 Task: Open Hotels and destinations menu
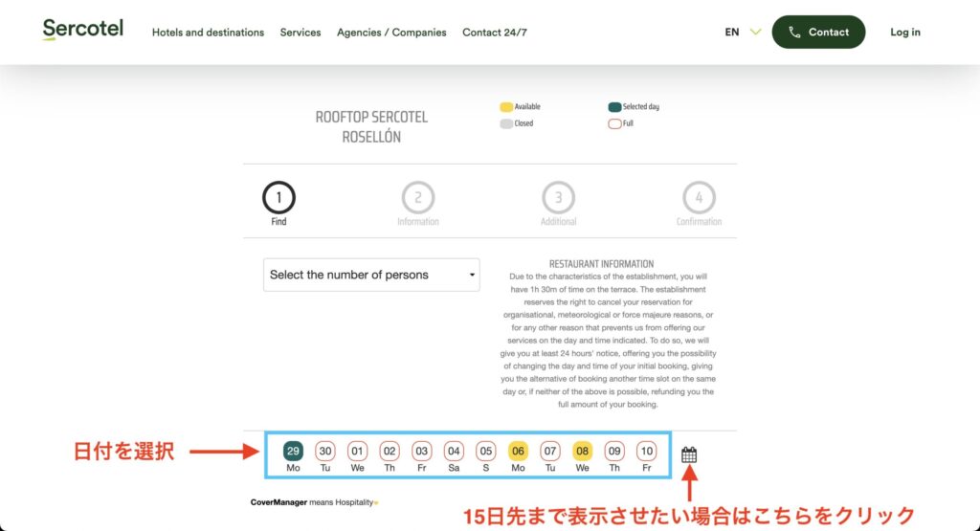[x=208, y=33]
